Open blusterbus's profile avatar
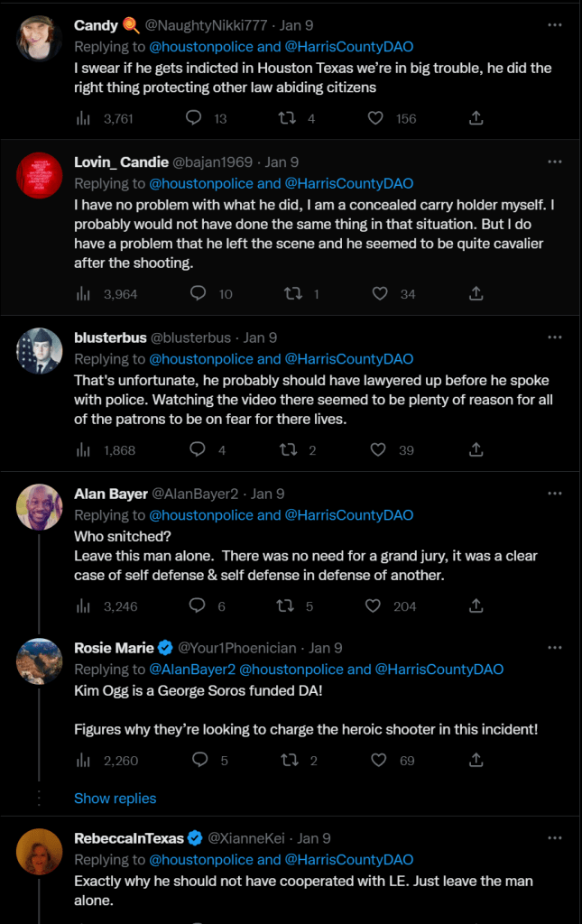582x924 pixels. [x=39, y=351]
